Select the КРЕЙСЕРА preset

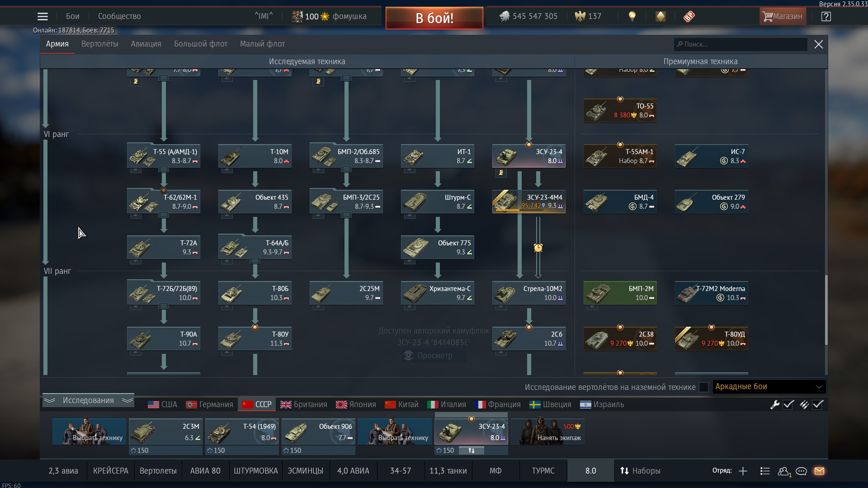click(111, 471)
